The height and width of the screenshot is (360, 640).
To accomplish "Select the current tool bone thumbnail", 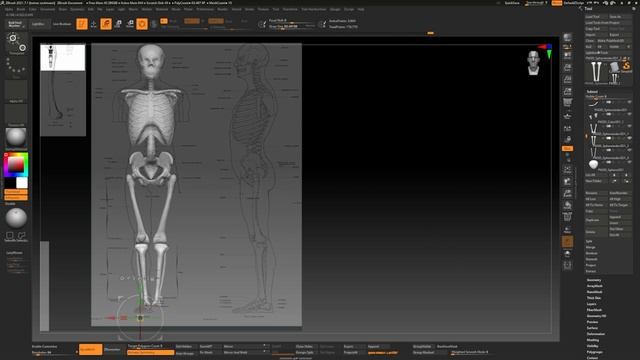I will 596,71.
